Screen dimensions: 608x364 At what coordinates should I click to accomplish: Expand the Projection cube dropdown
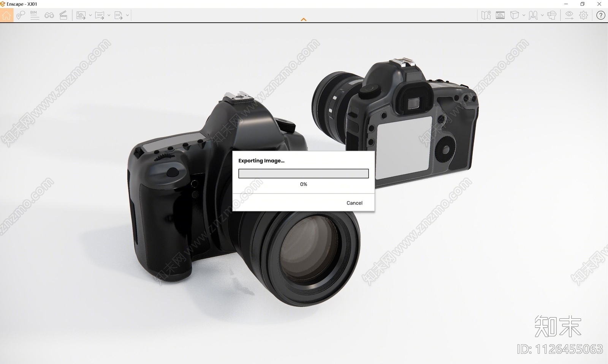[x=524, y=15]
